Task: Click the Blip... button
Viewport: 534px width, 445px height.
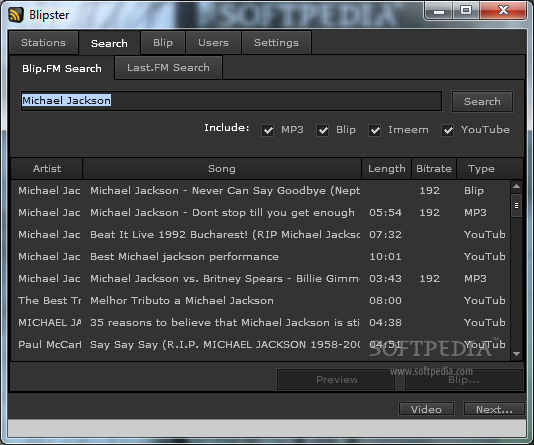Action: (x=464, y=380)
